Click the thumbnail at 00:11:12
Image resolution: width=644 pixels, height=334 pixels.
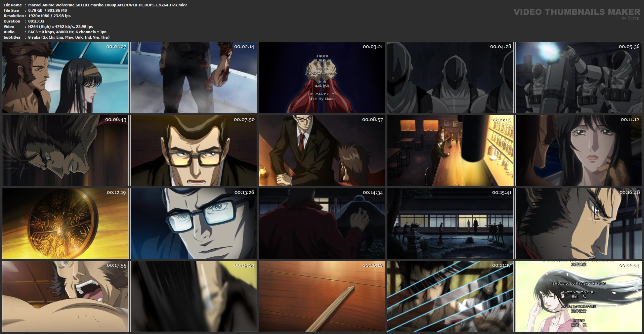pos(579,151)
